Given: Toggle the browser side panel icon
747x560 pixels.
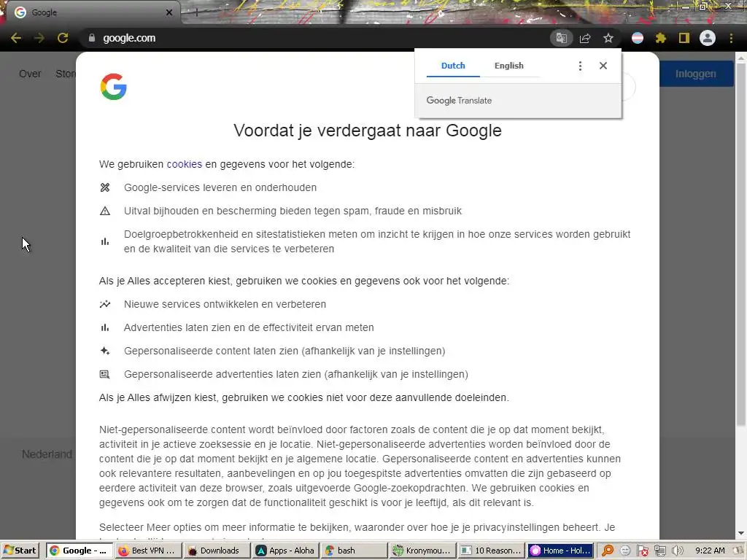Looking at the screenshot, I should pos(684,38).
